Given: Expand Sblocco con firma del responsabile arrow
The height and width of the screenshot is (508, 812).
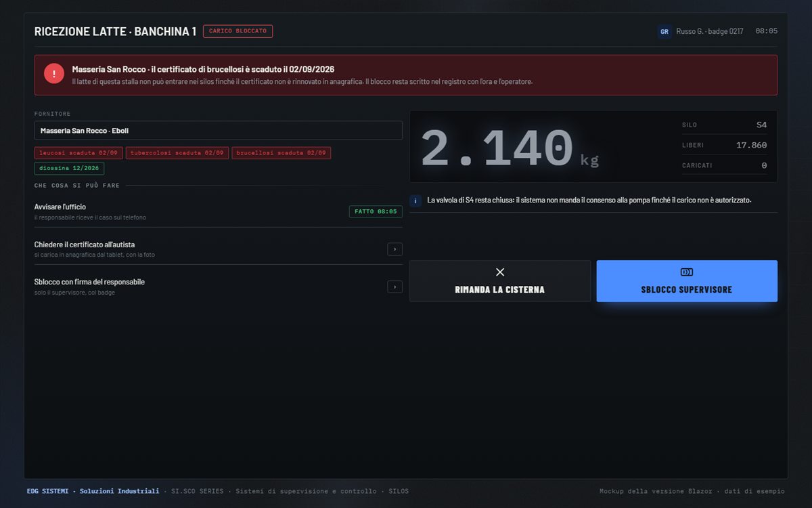Looking at the screenshot, I should pos(395,287).
